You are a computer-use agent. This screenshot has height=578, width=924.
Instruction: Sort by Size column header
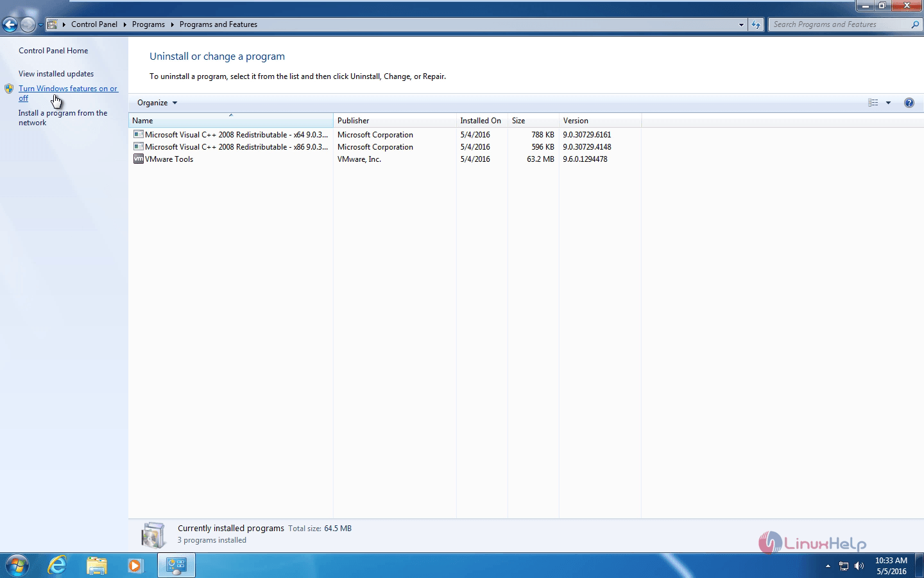point(533,121)
